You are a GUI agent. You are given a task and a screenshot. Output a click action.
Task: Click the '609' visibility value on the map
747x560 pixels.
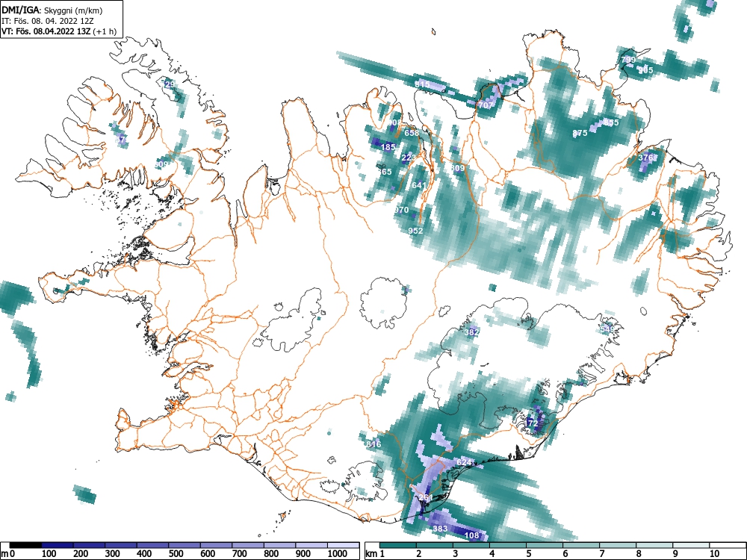[x=161, y=164]
